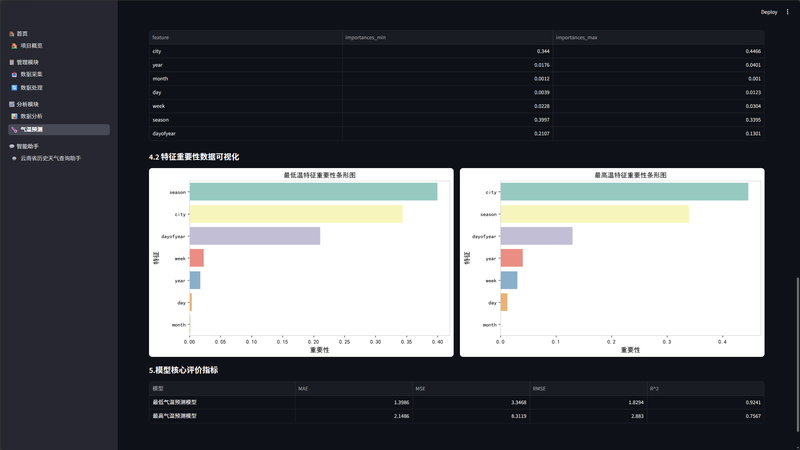Select the 气温预测 thermometer page
The width and height of the screenshot is (800, 450).
click(59, 130)
